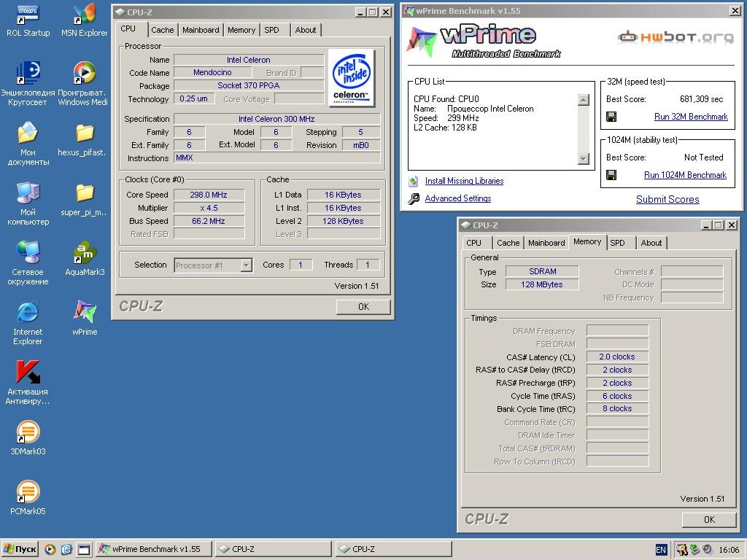
Task: Click the Bus Speed 66.2 MHz value
Action: pyautogui.click(x=209, y=221)
